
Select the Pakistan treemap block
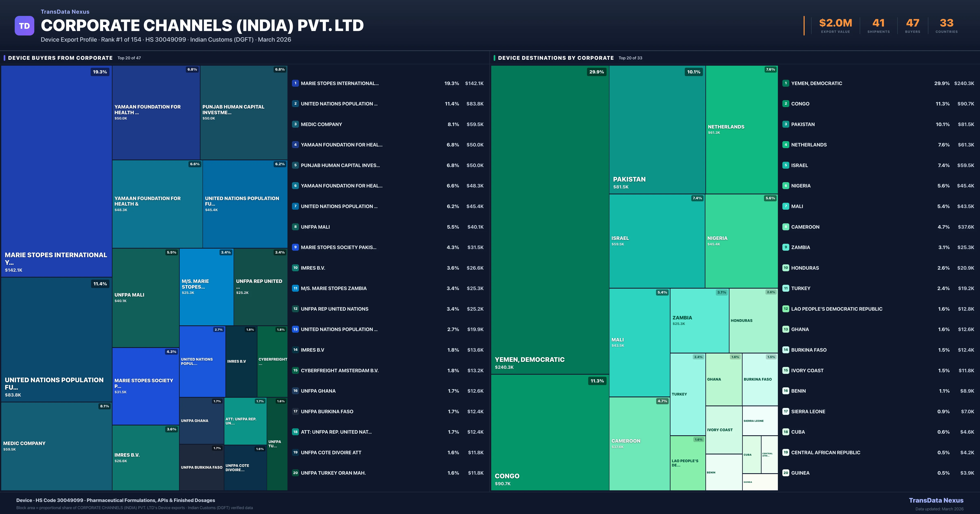tap(657, 129)
